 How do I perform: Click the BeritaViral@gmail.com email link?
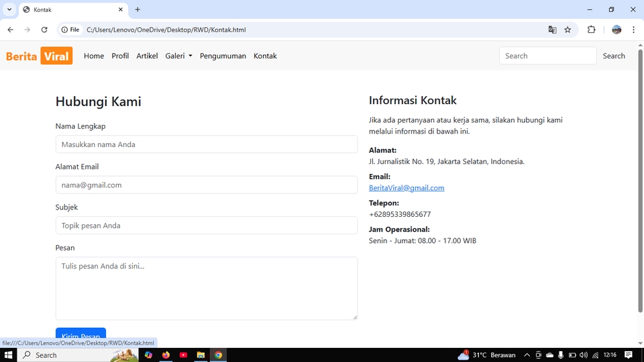[407, 188]
